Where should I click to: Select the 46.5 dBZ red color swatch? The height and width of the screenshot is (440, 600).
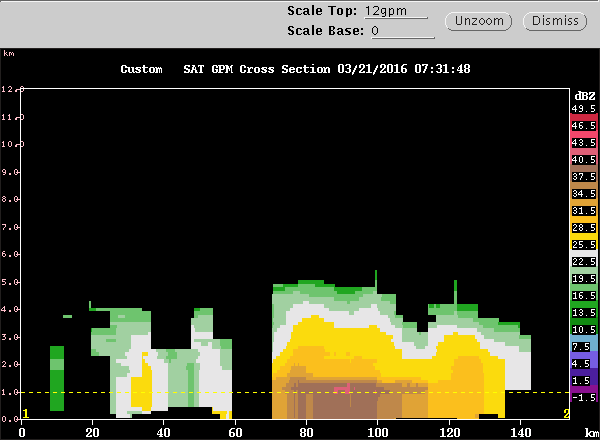[x=584, y=125]
